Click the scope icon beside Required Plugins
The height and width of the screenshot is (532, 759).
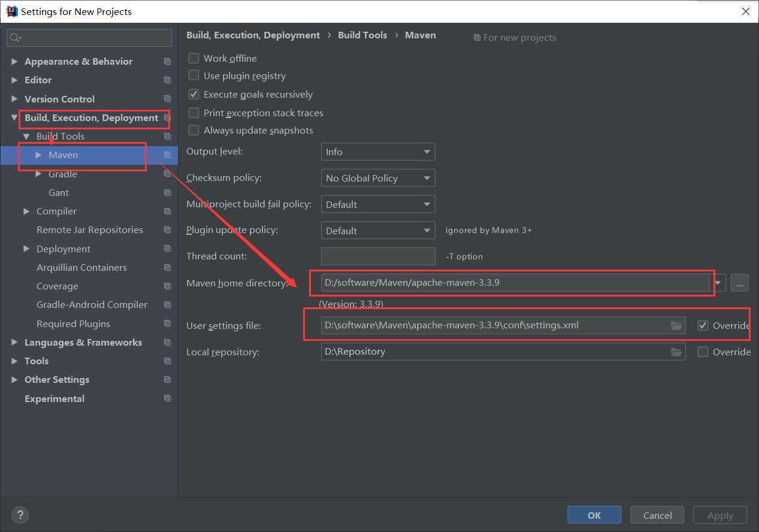pyautogui.click(x=167, y=324)
